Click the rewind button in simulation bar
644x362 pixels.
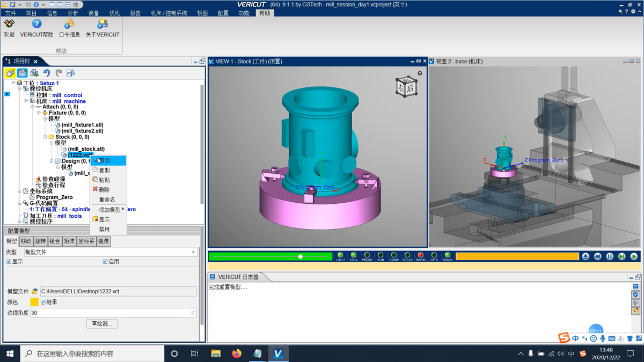point(597,256)
